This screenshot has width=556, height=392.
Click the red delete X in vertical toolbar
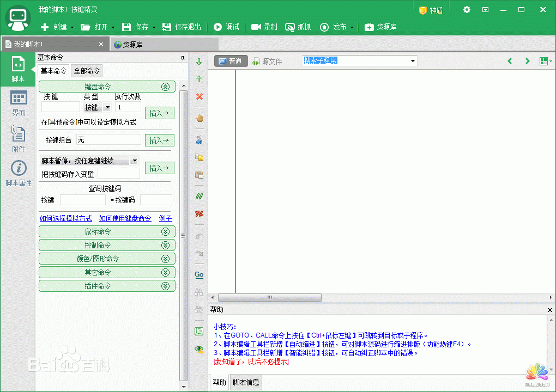tap(199, 96)
